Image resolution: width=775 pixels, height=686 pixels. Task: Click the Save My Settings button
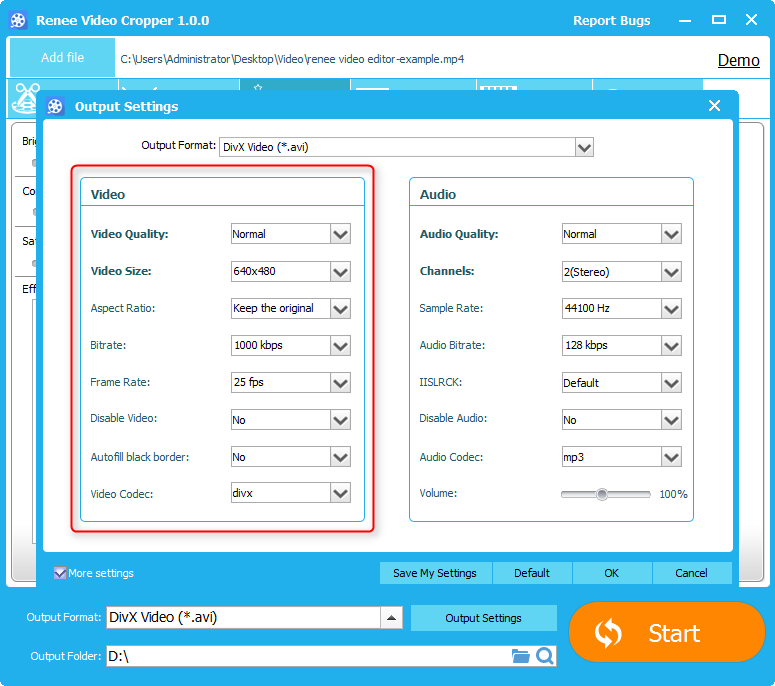434,573
